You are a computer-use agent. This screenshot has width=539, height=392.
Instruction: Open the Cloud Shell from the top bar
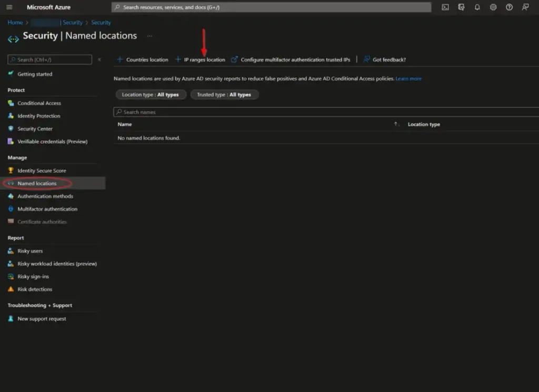coord(445,7)
